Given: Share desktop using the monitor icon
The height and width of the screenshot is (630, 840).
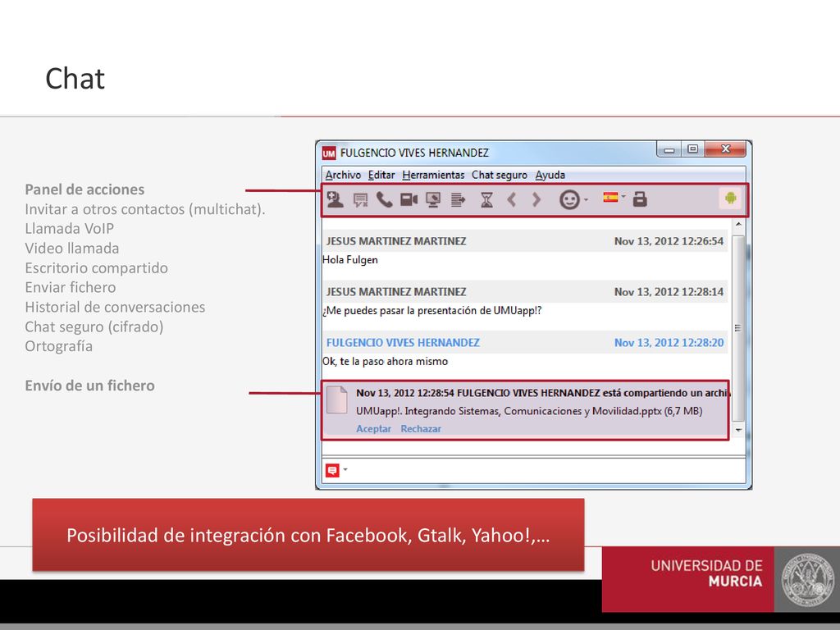Looking at the screenshot, I should tap(433, 200).
